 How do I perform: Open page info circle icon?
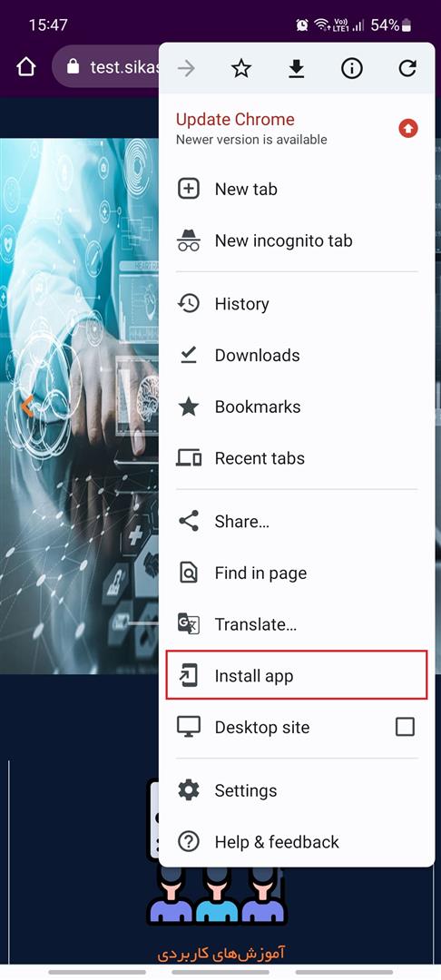[x=352, y=69]
